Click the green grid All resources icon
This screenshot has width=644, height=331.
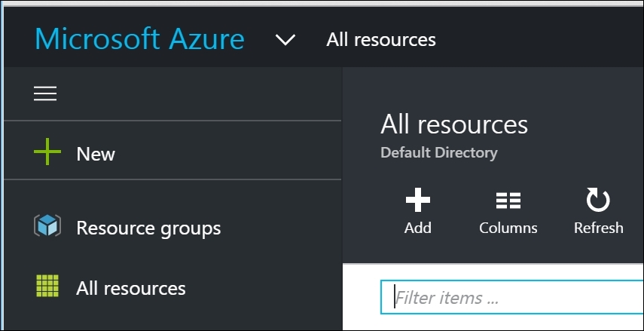pyautogui.click(x=47, y=286)
